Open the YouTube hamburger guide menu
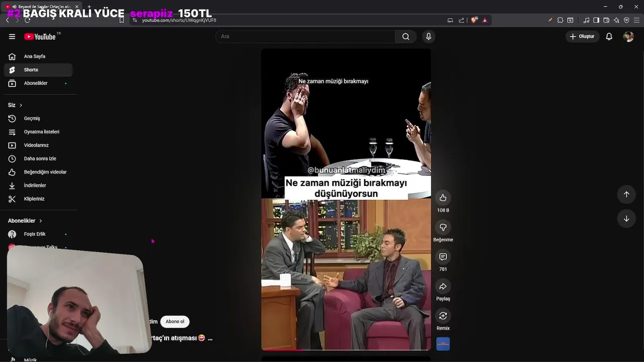Viewport: 644px width, 362px height. coord(12,36)
